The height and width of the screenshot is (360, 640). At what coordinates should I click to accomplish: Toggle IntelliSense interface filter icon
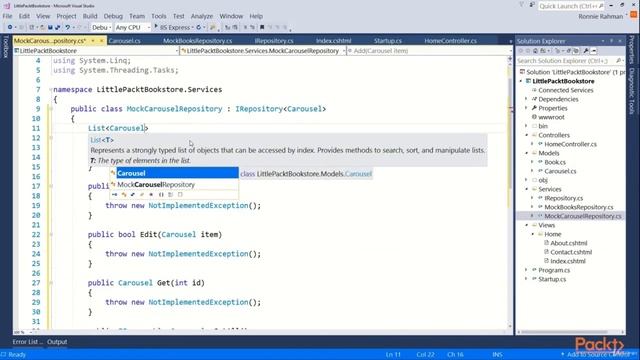coord(114,195)
